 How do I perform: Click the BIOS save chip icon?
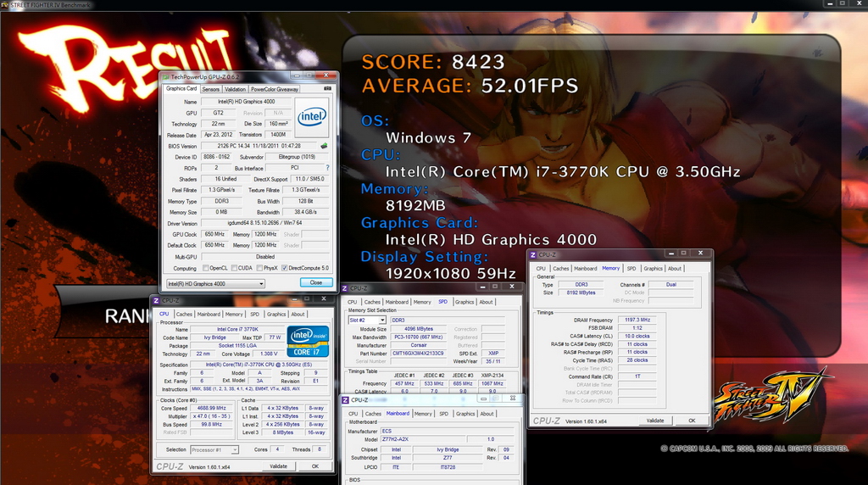324,146
